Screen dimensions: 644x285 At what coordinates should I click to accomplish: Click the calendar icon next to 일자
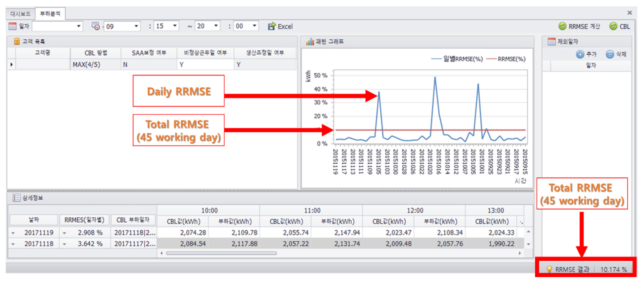point(12,26)
